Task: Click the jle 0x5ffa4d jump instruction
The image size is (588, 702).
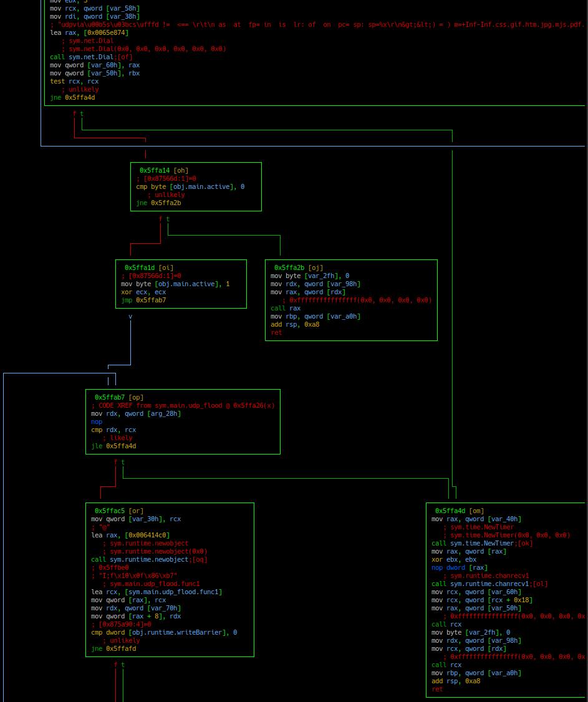Action: tap(113, 446)
